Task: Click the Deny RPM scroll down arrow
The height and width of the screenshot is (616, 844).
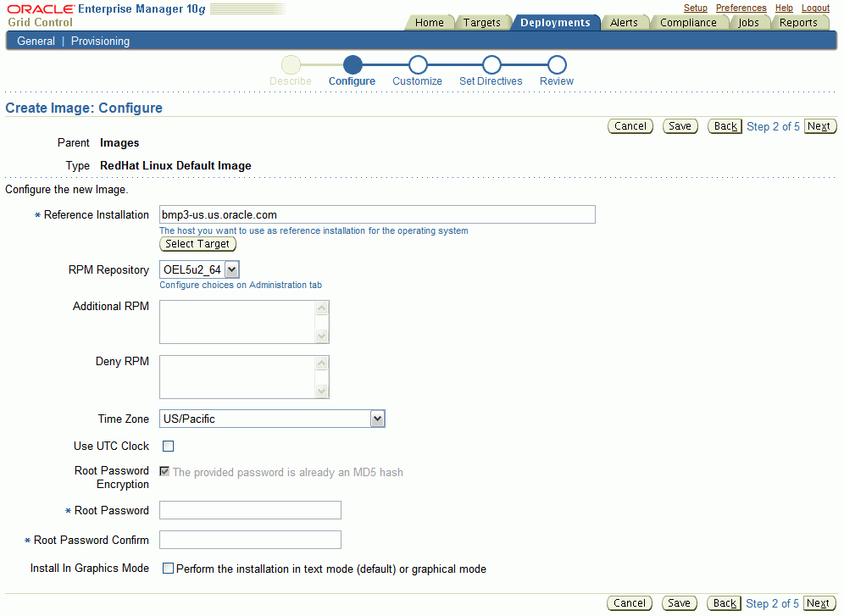Action: click(x=322, y=391)
